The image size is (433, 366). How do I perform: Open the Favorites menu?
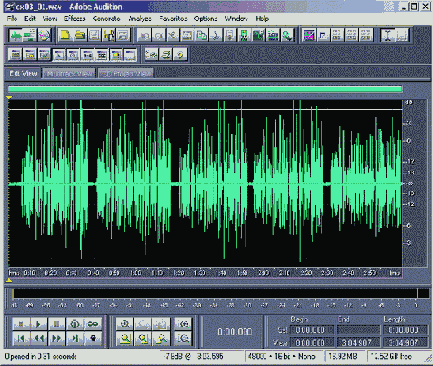point(173,19)
